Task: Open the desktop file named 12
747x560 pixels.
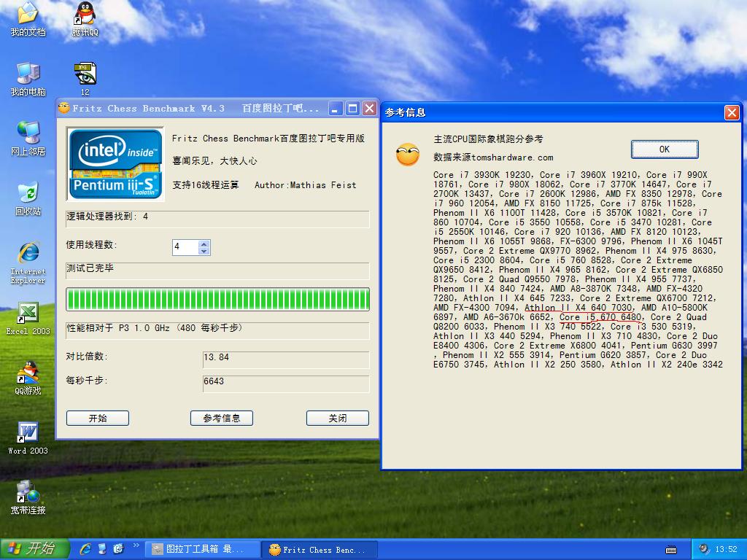Action: click(85, 79)
